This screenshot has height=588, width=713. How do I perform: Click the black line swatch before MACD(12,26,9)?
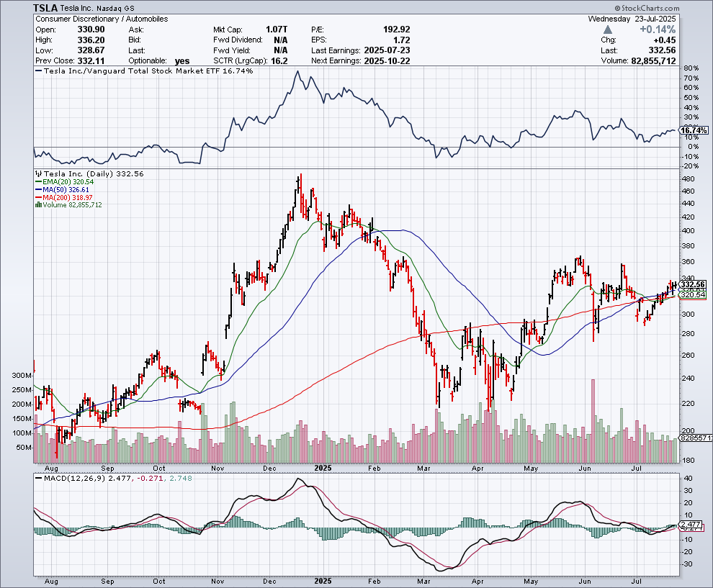point(38,479)
